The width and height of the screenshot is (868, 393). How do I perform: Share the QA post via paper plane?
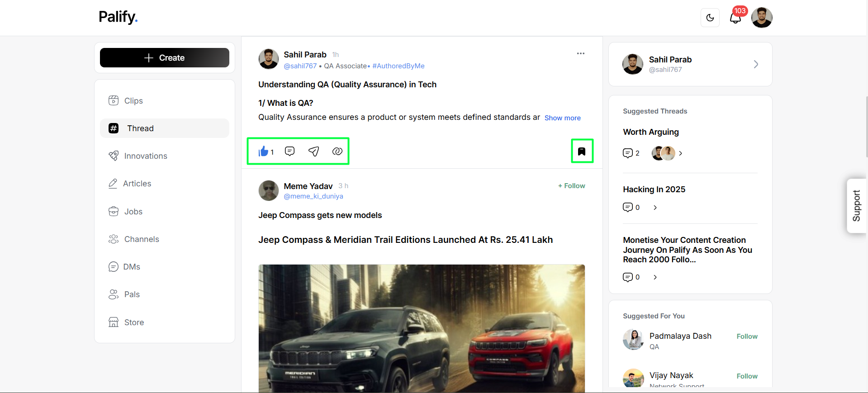click(313, 151)
